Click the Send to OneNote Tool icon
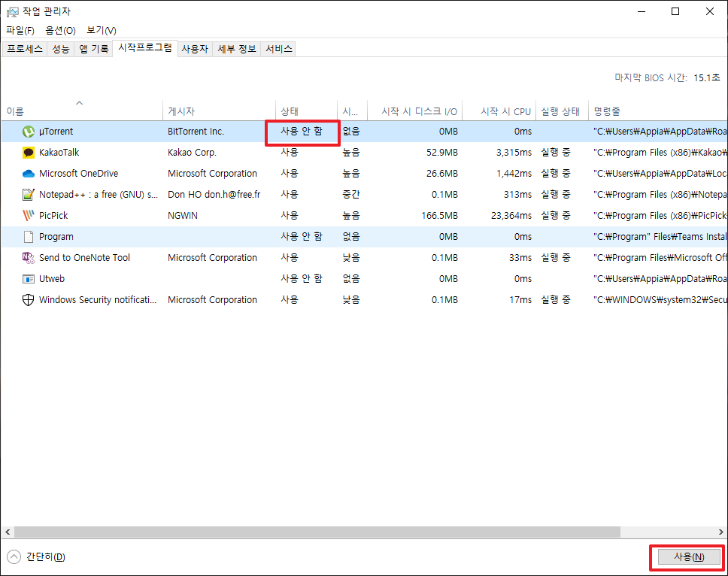This screenshot has width=728, height=576. (x=29, y=258)
